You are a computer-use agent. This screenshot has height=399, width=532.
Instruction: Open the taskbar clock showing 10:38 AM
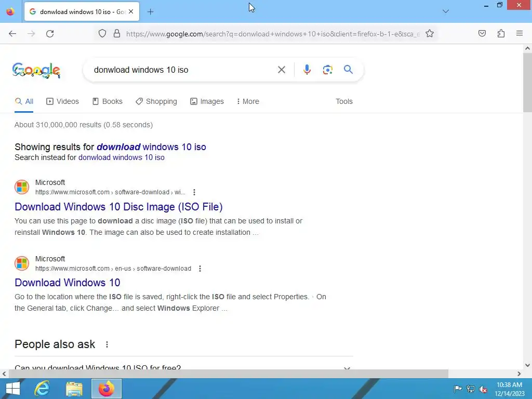(x=509, y=389)
